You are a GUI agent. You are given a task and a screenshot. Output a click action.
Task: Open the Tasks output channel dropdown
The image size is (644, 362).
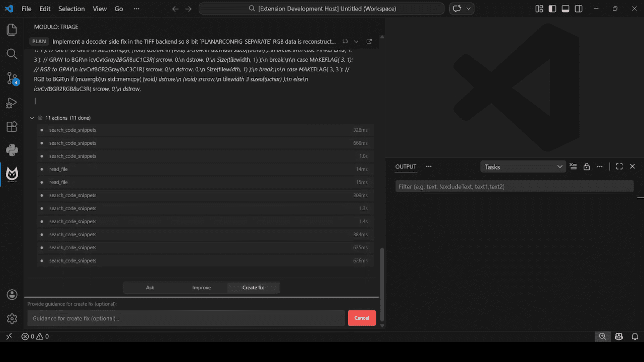523,167
